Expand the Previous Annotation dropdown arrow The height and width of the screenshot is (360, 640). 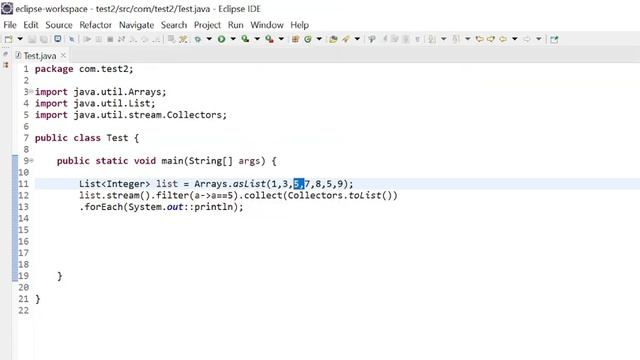coord(468,39)
